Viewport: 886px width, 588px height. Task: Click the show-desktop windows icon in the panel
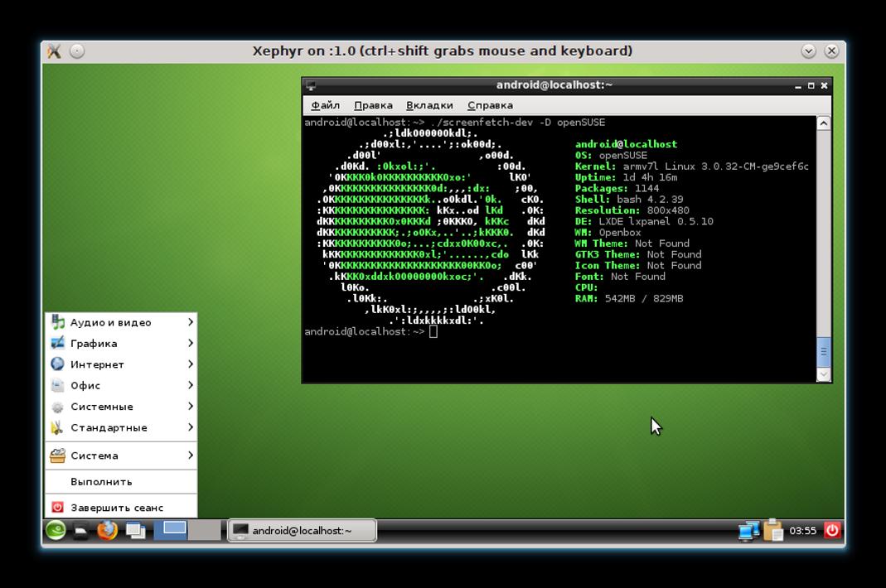click(x=136, y=531)
